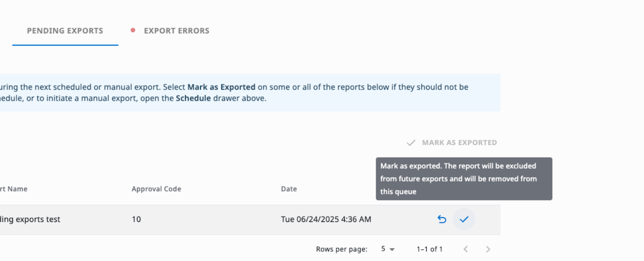
Task: Open the Rows per page dropdown
Action: (388, 249)
